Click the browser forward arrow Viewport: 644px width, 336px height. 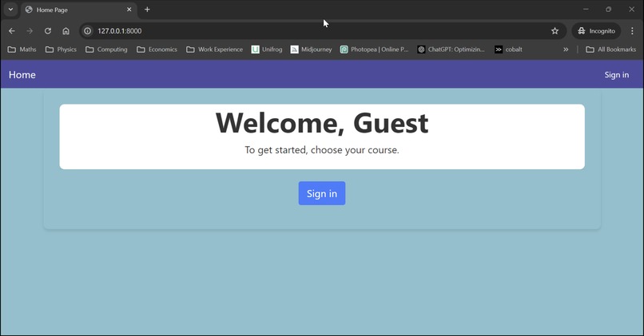(30, 31)
